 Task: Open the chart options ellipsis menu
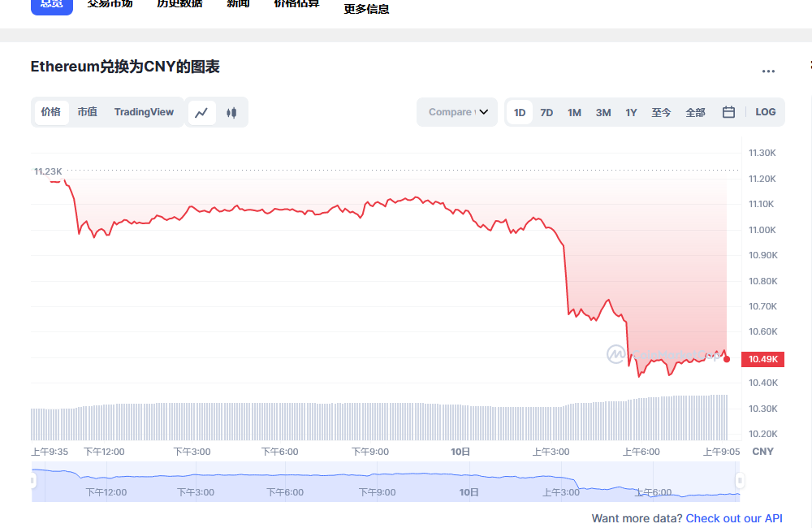768,71
